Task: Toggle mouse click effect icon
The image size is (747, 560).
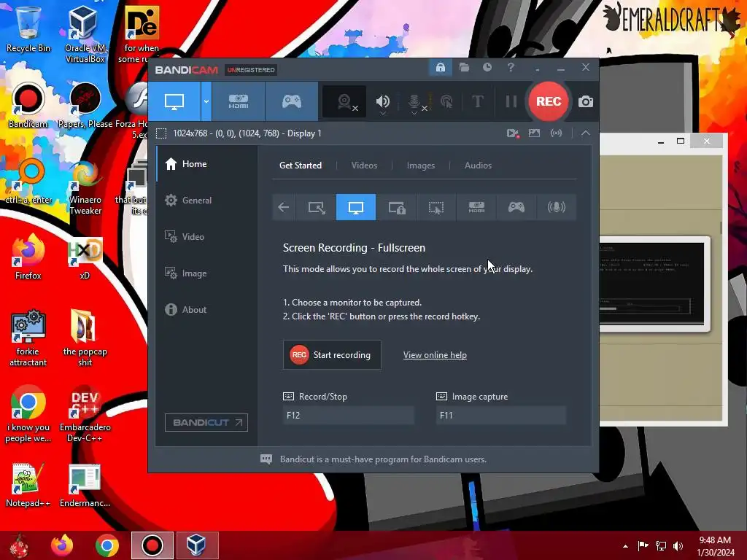Action: (x=446, y=101)
